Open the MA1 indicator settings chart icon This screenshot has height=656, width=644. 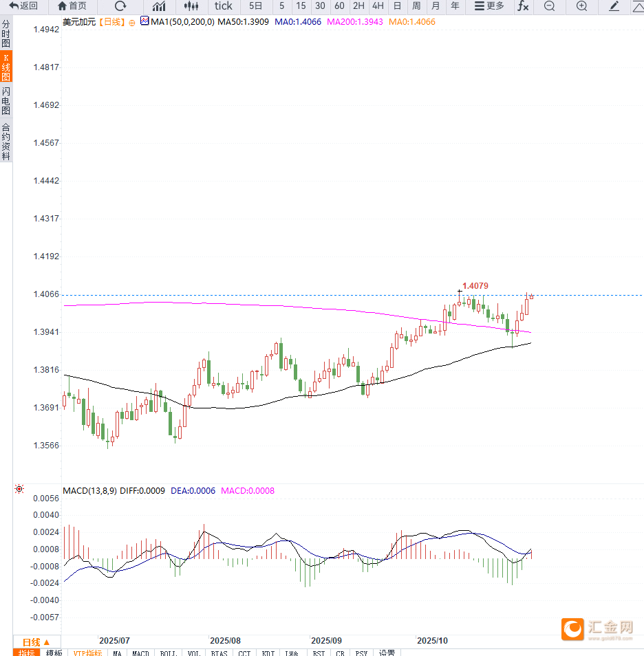point(144,21)
